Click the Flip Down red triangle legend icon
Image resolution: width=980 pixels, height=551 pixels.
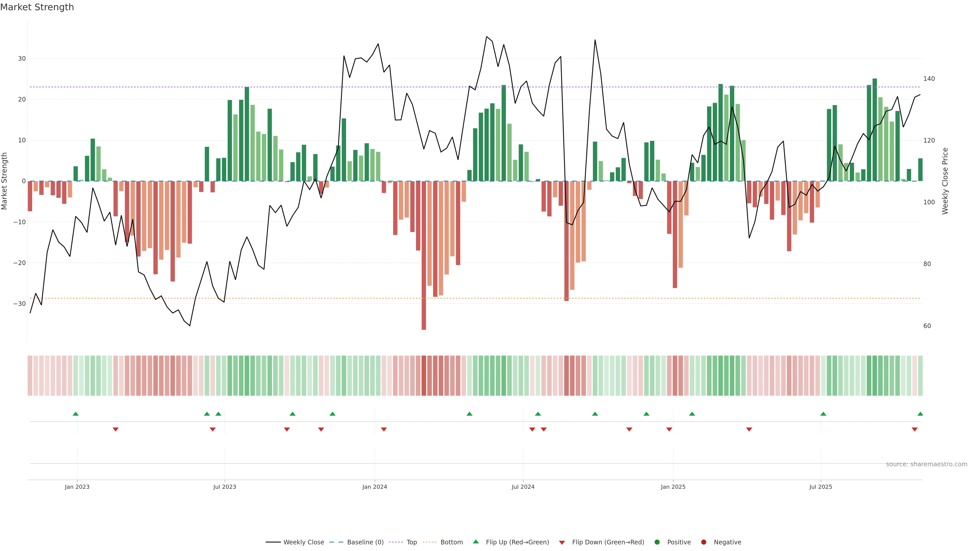562,543
